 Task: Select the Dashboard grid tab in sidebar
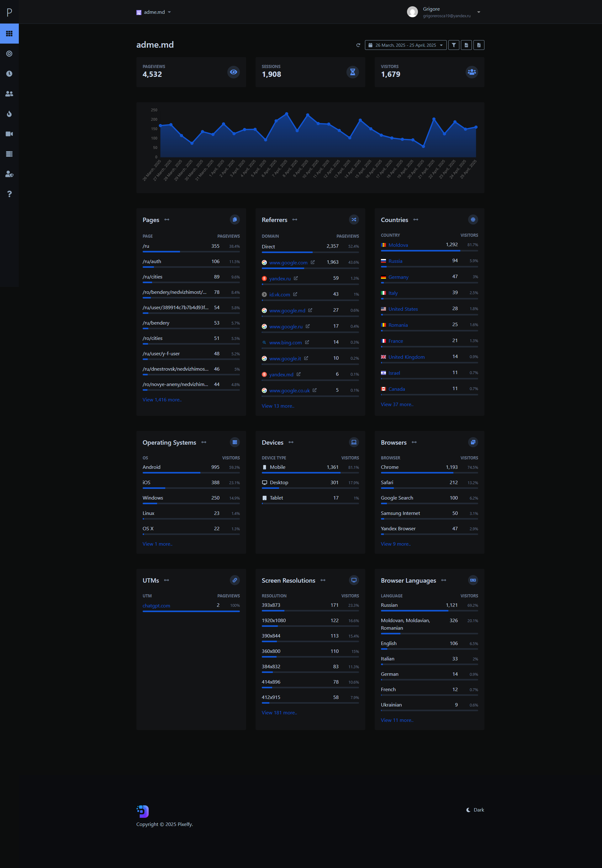9,34
